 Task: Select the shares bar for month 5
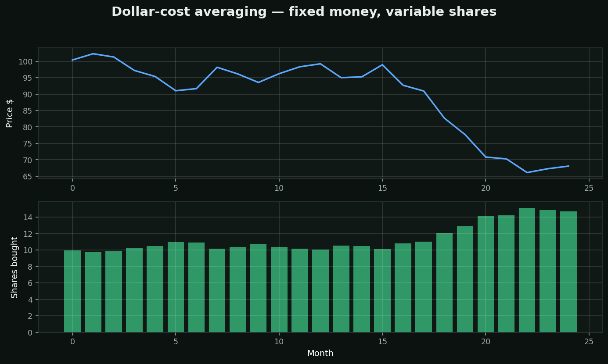(176, 287)
